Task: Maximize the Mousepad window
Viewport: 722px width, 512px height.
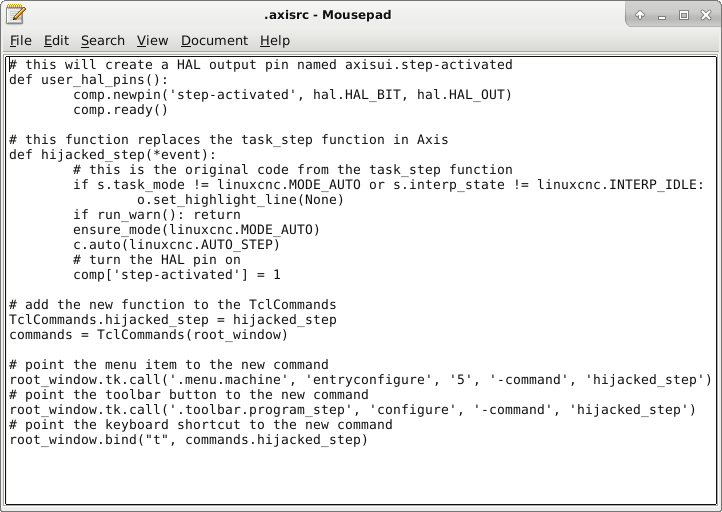Action: [x=684, y=15]
